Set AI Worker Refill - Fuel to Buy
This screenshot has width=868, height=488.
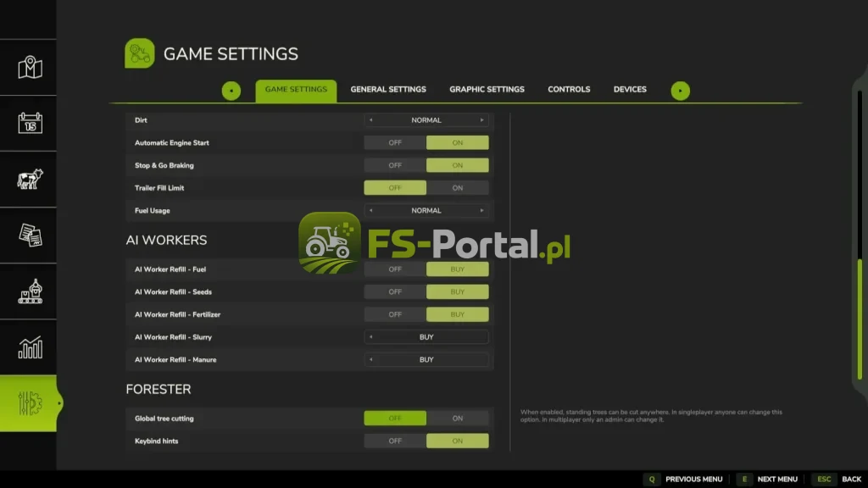pyautogui.click(x=457, y=269)
